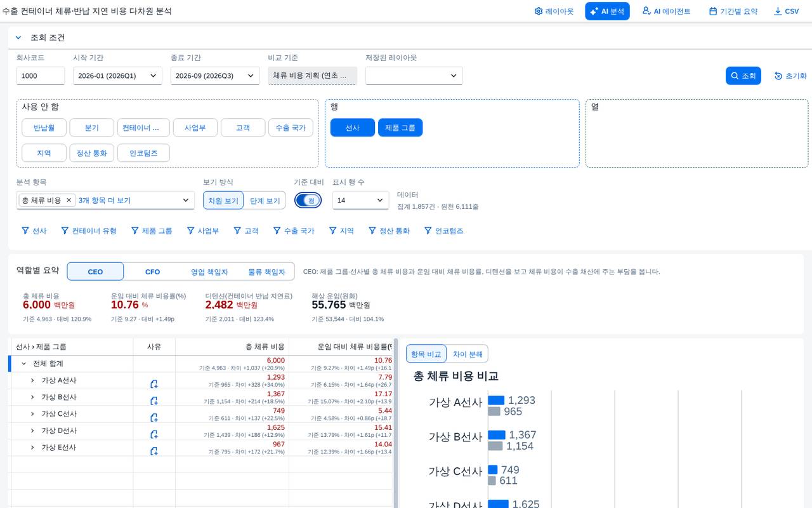Screen dimensions: 812x508
Task: Click the 총 체류 비용 column header
Action: pyautogui.click(x=232, y=347)
